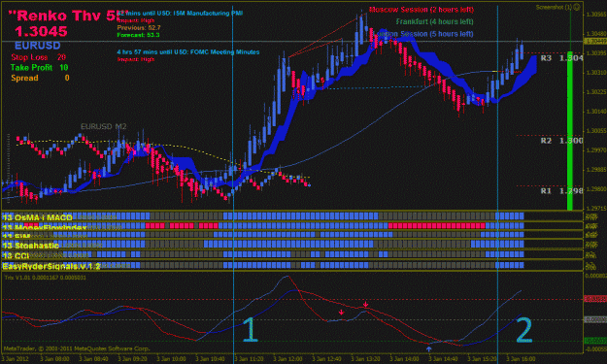Click the R2 1.300 pivot level label

pos(561,141)
